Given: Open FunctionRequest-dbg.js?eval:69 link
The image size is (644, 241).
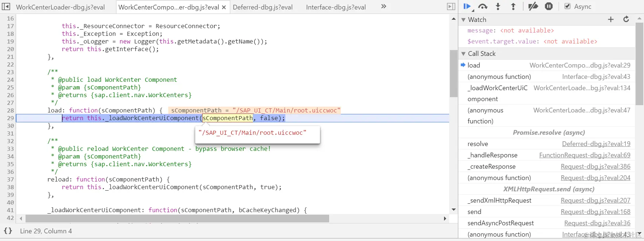Looking at the screenshot, I should click(585, 155).
